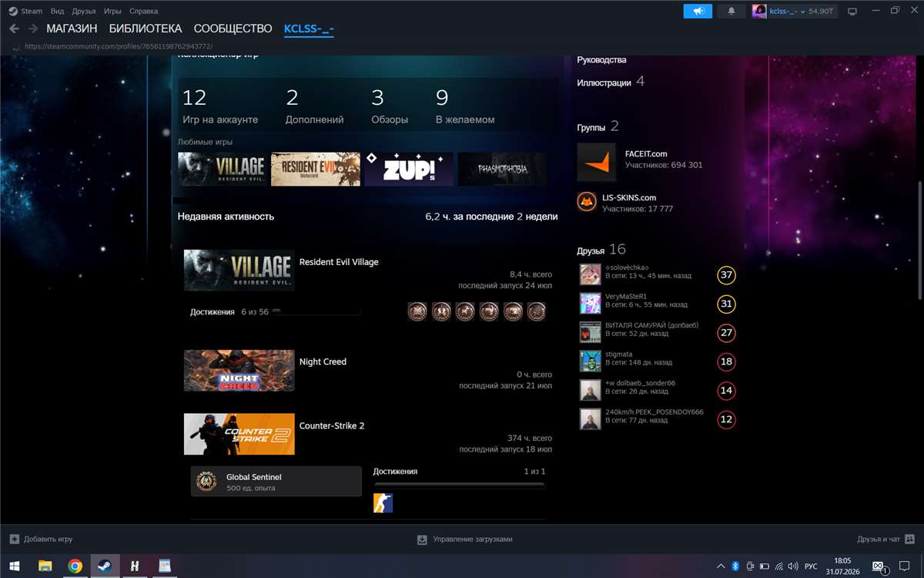The width and height of the screenshot is (924, 578).
Task: Open 3 Обзоры count
Action: tap(390, 106)
